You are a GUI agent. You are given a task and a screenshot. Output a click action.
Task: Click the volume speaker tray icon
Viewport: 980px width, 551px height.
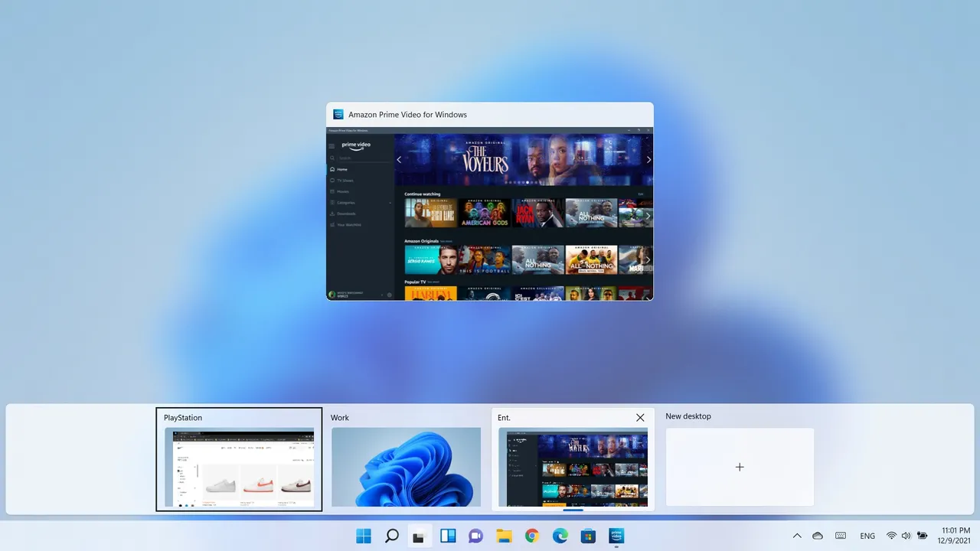click(x=906, y=536)
